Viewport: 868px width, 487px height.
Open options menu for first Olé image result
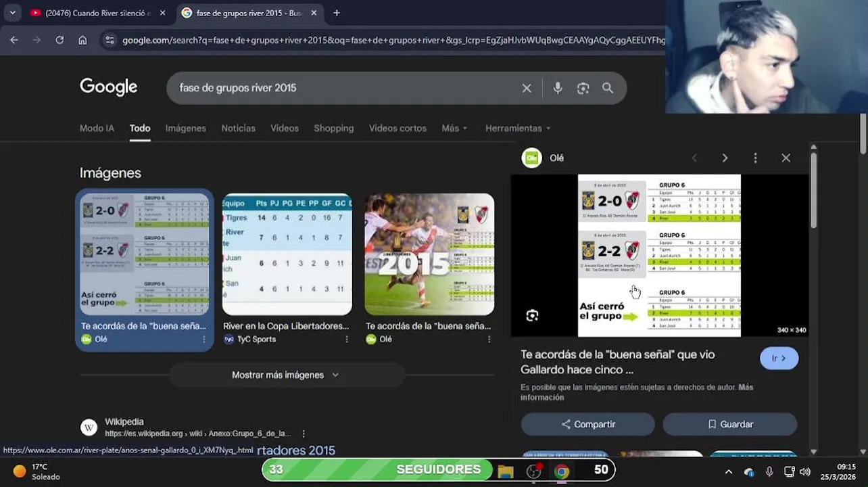[x=204, y=339]
